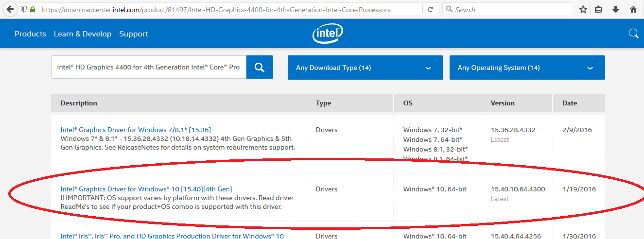Click the product search text field

coord(148,68)
